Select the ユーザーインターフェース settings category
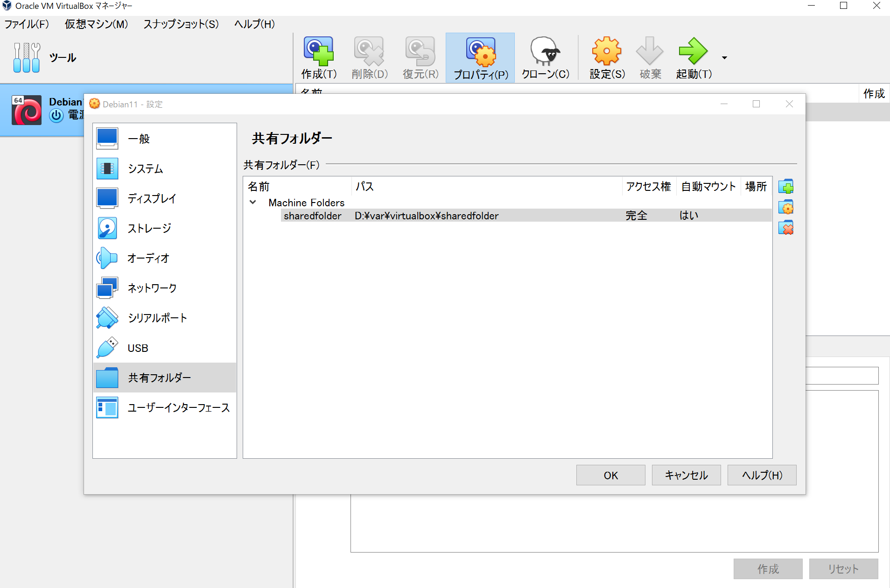This screenshot has height=588, width=890. (165, 407)
